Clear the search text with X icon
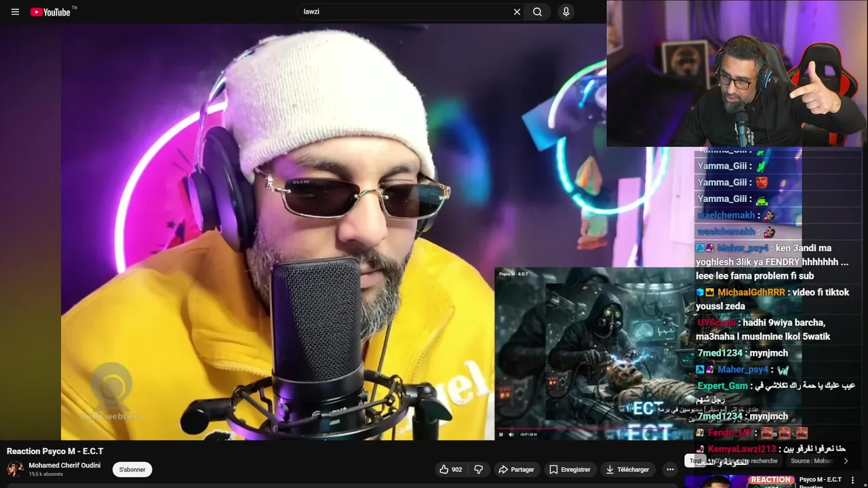Image resolution: width=868 pixels, height=488 pixels. click(517, 12)
